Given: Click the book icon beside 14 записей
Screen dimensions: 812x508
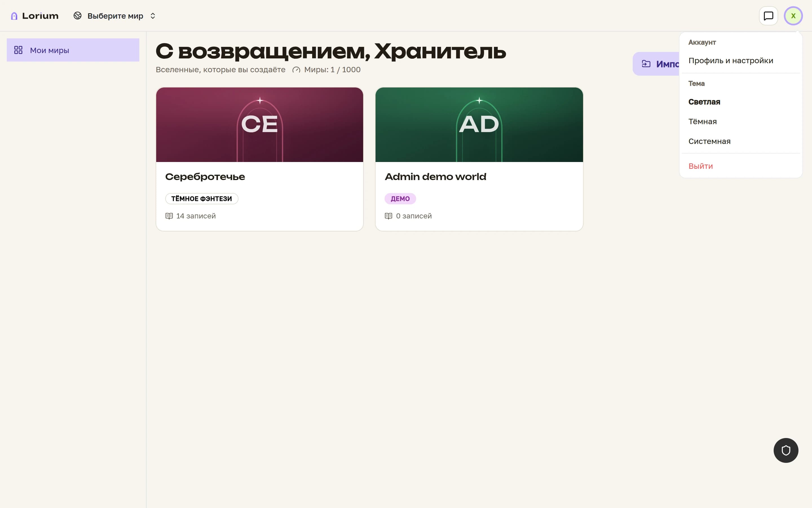Looking at the screenshot, I should pyautogui.click(x=169, y=216).
